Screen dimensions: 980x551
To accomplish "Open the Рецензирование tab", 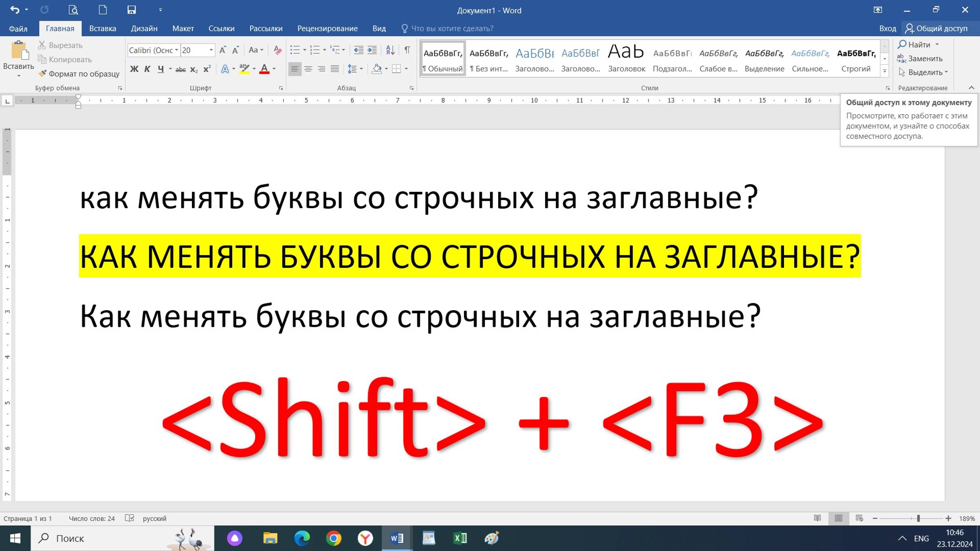I will point(327,29).
